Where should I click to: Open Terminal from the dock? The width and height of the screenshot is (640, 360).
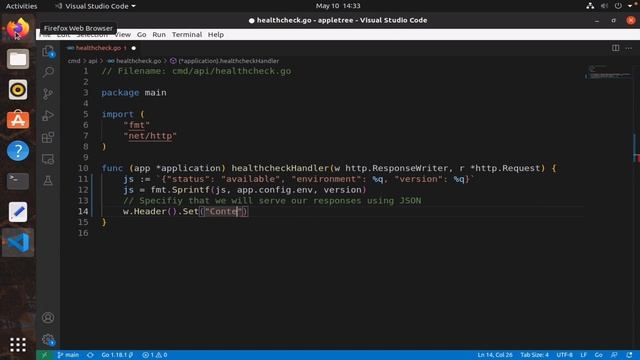coord(18,181)
